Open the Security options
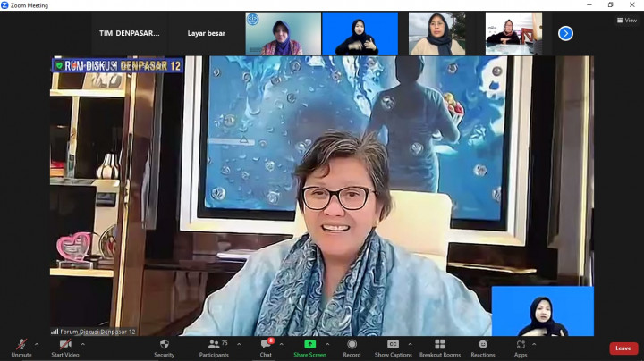644x361 pixels. [164, 347]
